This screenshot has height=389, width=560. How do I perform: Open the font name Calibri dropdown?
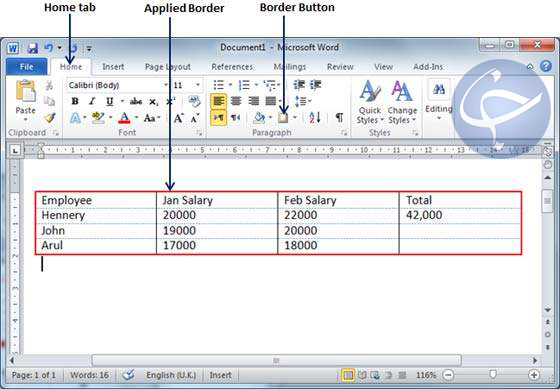click(166, 85)
